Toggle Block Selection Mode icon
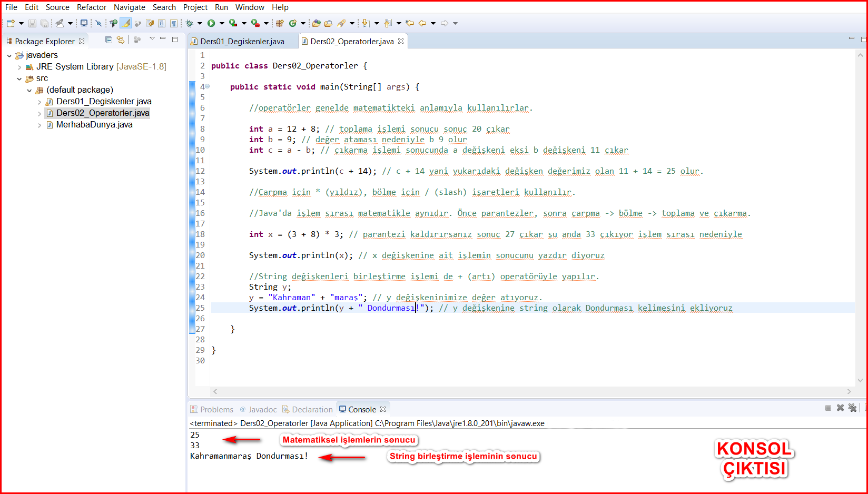Viewport: 868px width, 494px height. pos(162,23)
